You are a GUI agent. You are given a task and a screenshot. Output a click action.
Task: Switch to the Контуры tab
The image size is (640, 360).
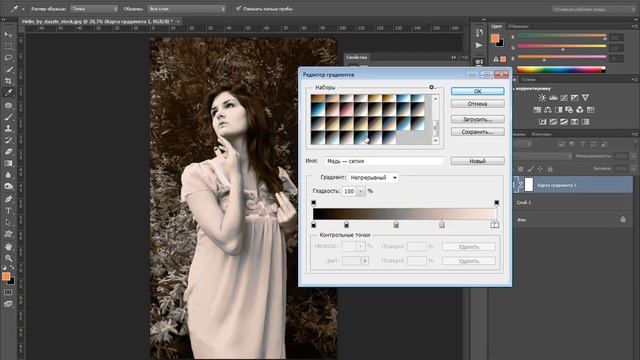tap(541, 134)
